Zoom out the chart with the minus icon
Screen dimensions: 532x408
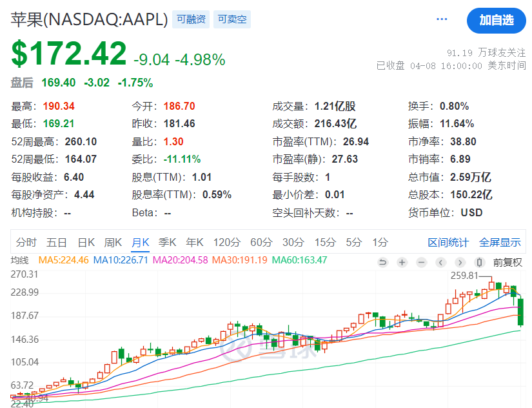(421, 262)
